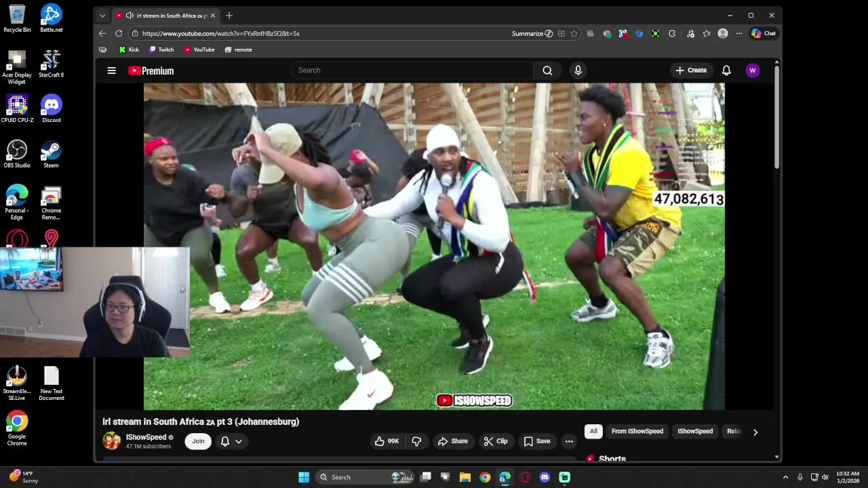Open more actions three-dot menu under video

[x=569, y=441]
